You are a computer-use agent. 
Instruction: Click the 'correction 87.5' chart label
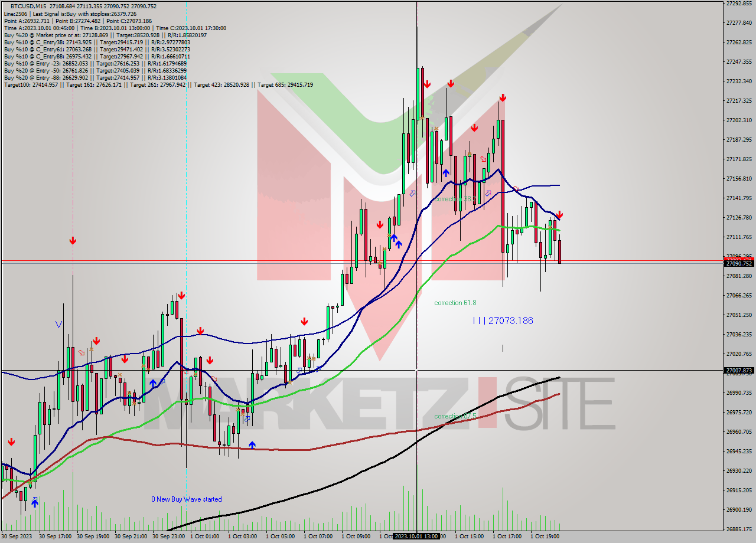(455, 416)
